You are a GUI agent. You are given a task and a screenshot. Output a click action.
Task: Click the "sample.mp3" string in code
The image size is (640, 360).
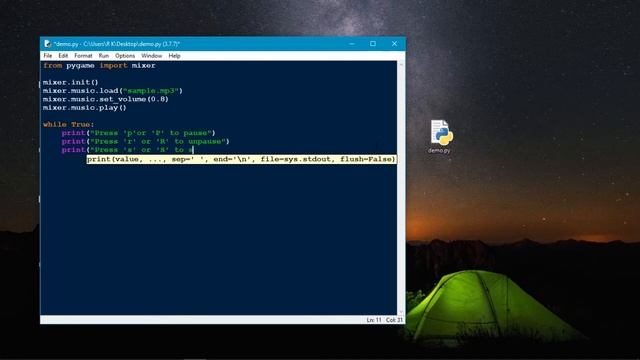(x=151, y=91)
